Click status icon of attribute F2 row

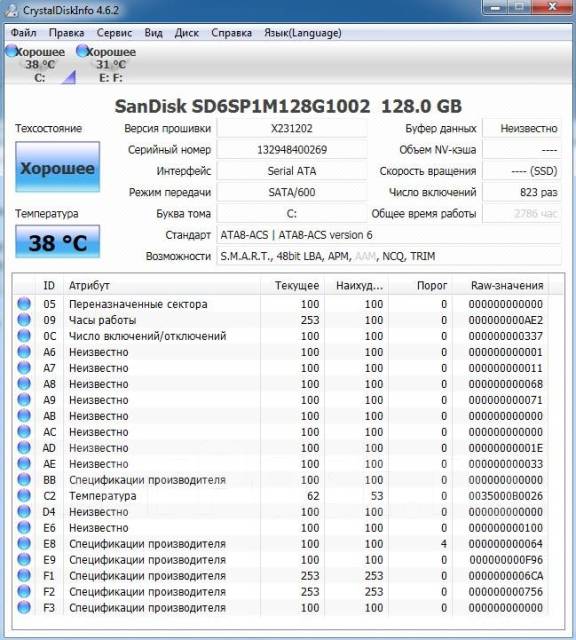(24, 591)
